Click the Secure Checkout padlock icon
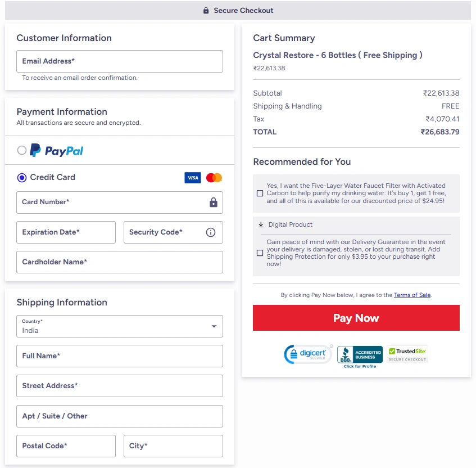 [x=206, y=10]
